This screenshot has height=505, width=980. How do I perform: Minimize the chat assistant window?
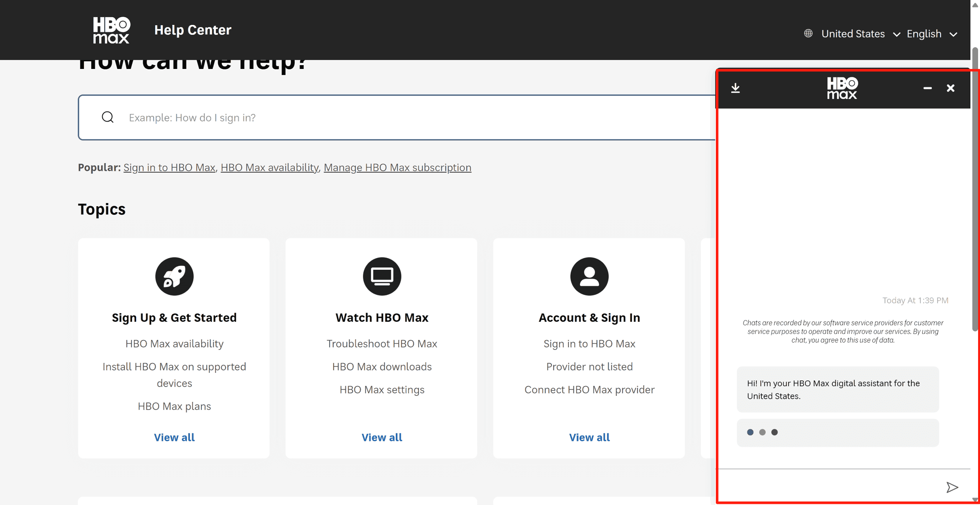coord(927,88)
